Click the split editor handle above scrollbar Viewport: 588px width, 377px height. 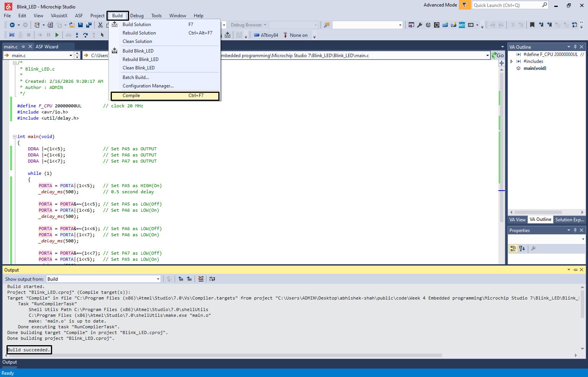501,63
